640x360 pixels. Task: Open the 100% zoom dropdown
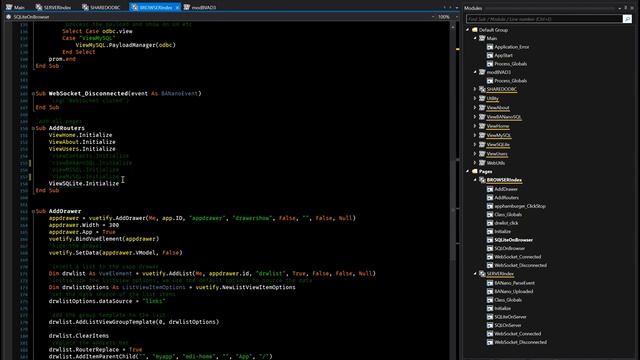(x=456, y=17)
